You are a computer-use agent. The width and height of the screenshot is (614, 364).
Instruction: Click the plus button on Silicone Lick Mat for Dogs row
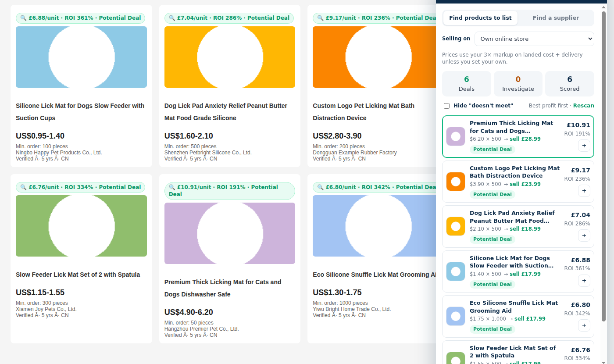[x=584, y=281]
